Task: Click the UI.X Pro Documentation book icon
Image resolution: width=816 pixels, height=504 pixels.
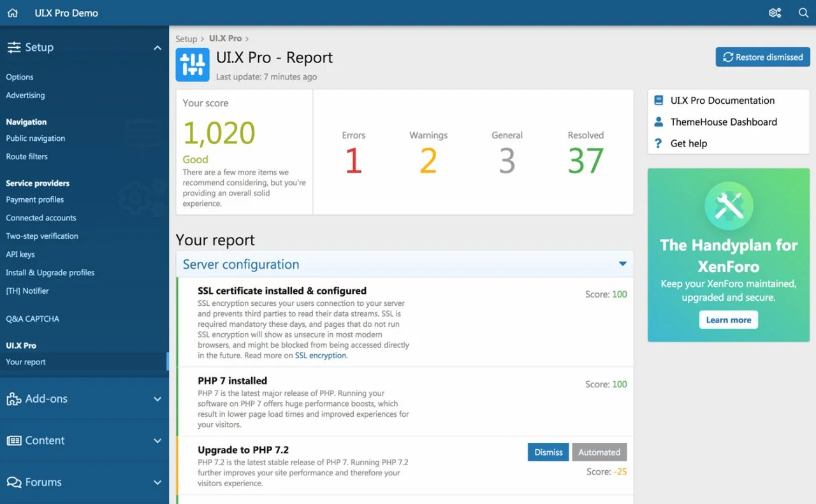Action: point(659,101)
